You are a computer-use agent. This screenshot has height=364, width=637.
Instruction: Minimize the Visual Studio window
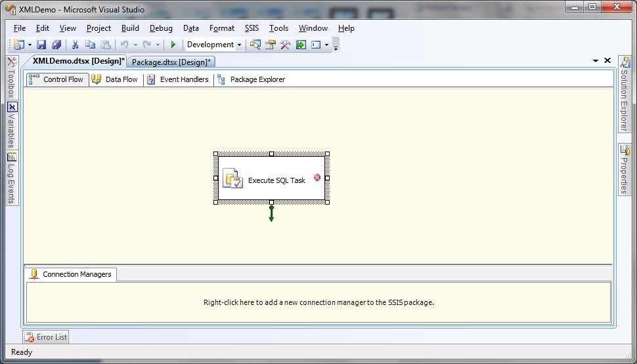[575, 7]
